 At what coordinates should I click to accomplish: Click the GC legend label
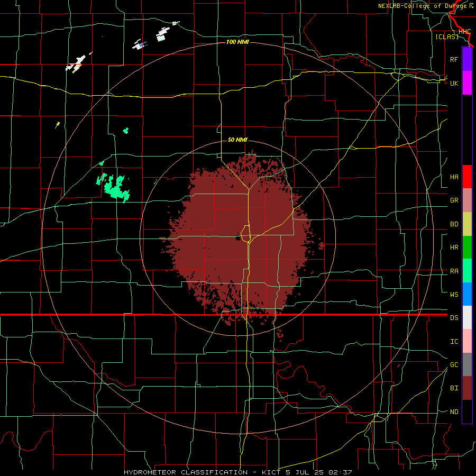pos(454,365)
